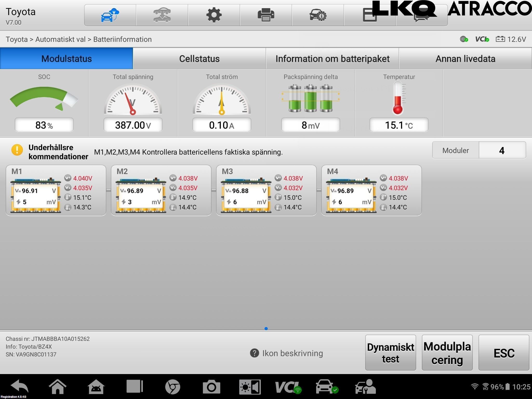Screen dimensions: 532x399
Task: Select the M1 battery module card
Action: tap(56, 190)
